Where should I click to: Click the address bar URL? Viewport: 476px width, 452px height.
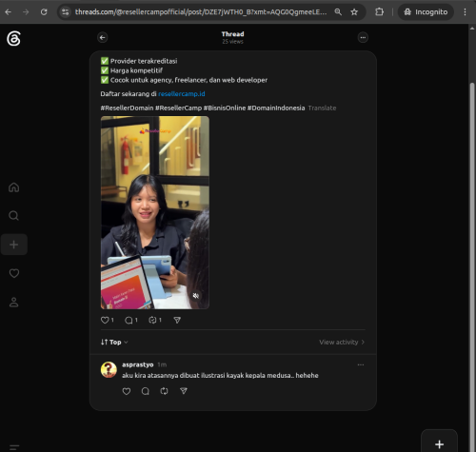201,12
